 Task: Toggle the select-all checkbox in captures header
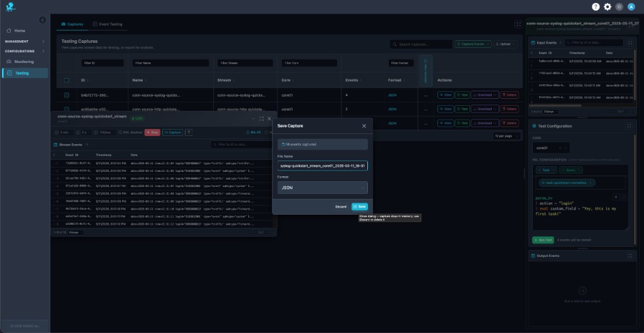pos(67,81)
